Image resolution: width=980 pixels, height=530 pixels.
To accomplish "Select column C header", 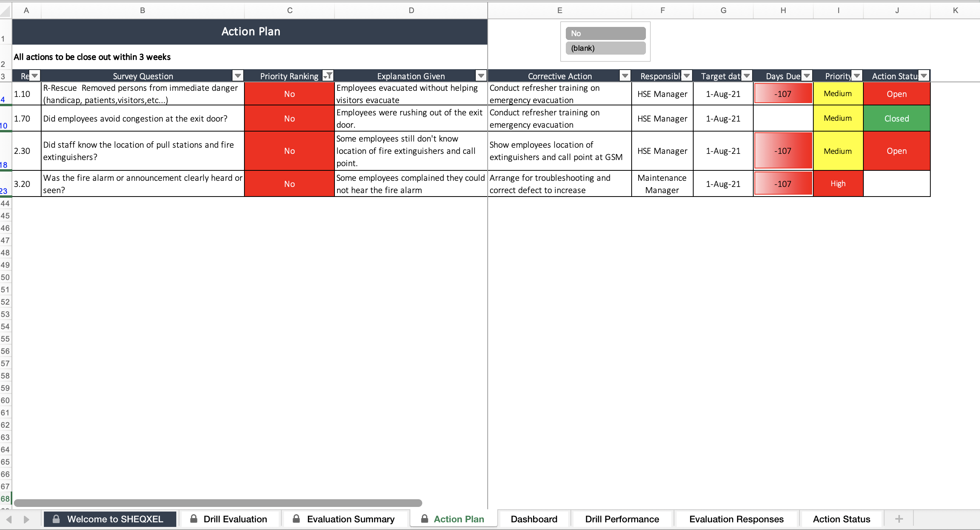I will click(x=289, y=10).
